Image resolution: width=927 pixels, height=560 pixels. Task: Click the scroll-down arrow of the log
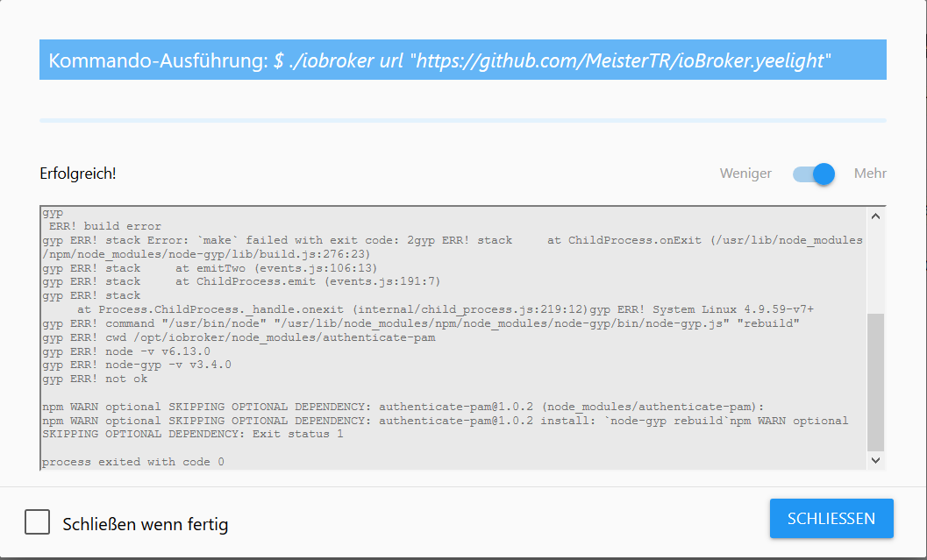click(x=875, y=460)
